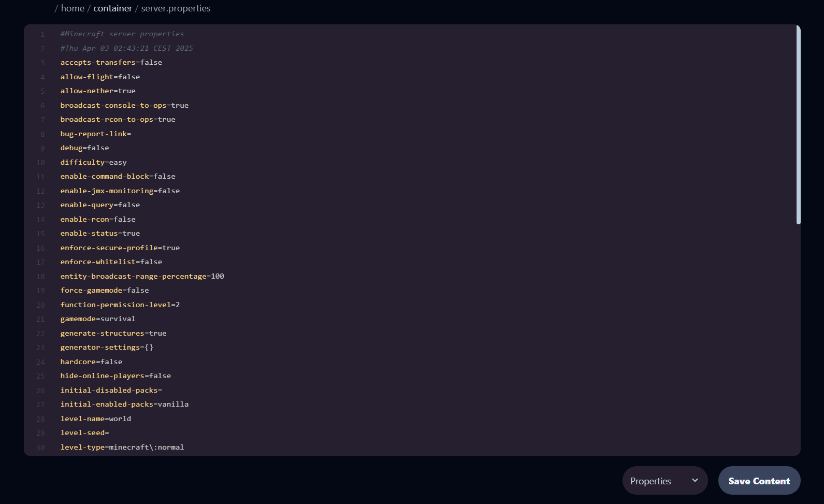
Task: Click the level-seed= empty value line
Action: 84,433
